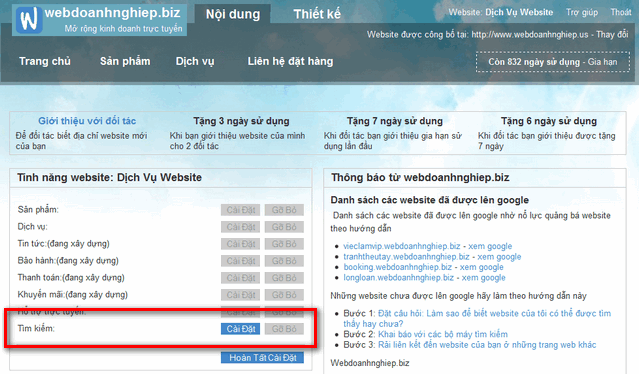The width and height of the screenshot is (639, 374).
Task: Click the Trợ giúp help link
Action: pyautogui.click(x=582, y=12)
